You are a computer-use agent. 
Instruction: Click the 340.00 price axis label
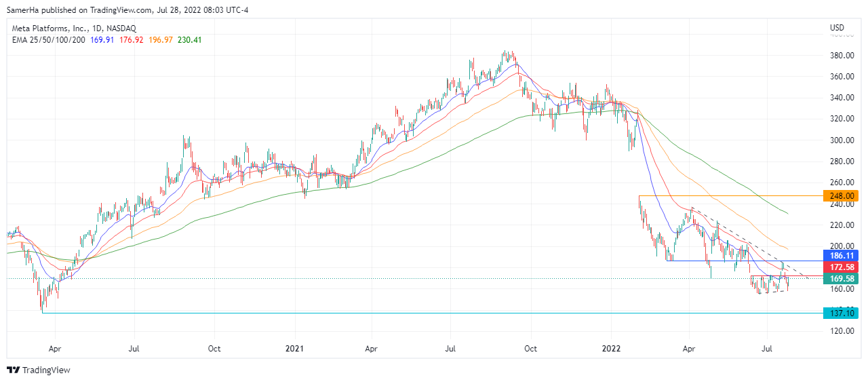[x=841, y=98]
